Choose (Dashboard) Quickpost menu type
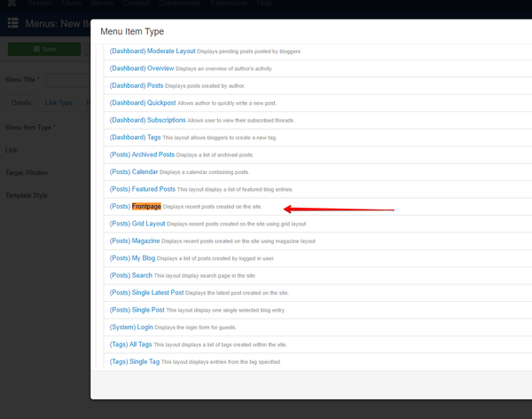 pyautogui.click(x=143, y=103)
